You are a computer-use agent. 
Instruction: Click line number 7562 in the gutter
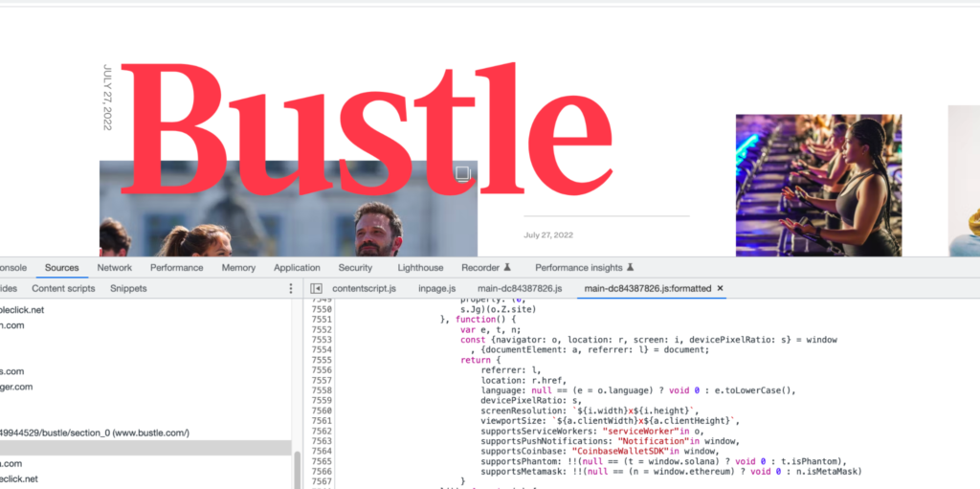pos(322,431)
